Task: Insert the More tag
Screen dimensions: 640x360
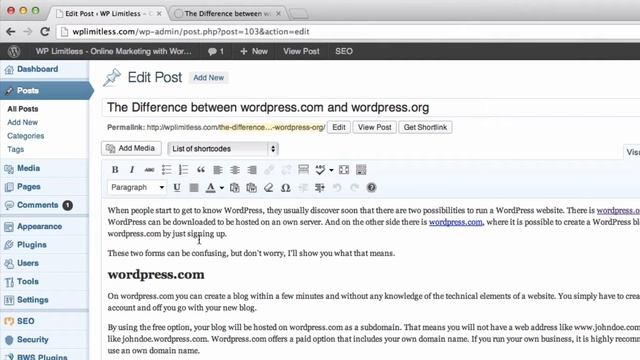Action: click(303, 170)
